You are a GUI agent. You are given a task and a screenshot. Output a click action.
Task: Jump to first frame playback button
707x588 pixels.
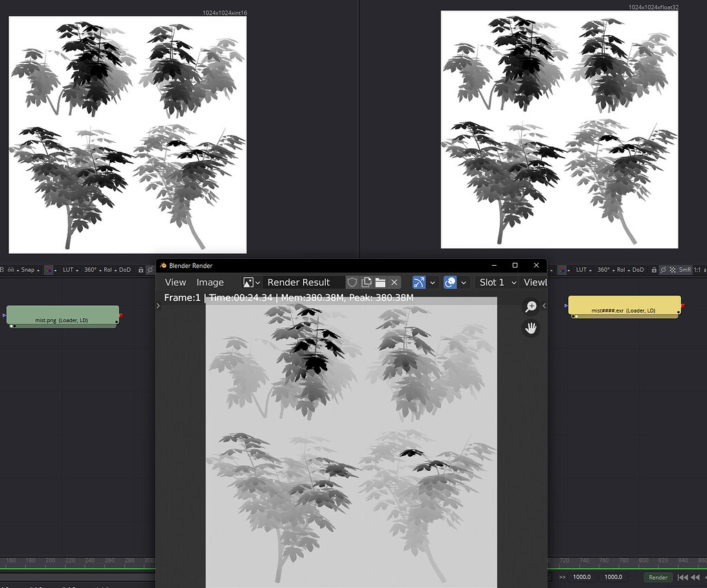683,577
